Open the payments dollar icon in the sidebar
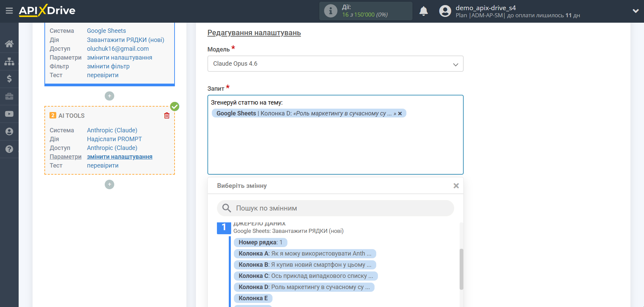 tap(9, 79)
